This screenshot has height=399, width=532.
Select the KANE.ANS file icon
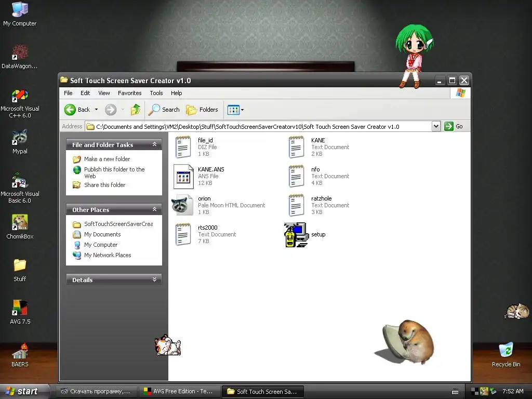click(x=183, y=177)
